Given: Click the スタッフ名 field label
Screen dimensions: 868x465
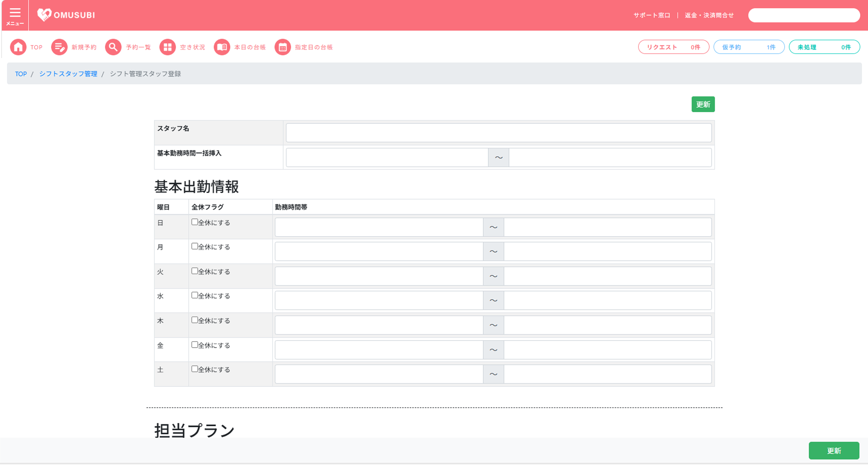Looking at the screenshot, I should 173,128.
